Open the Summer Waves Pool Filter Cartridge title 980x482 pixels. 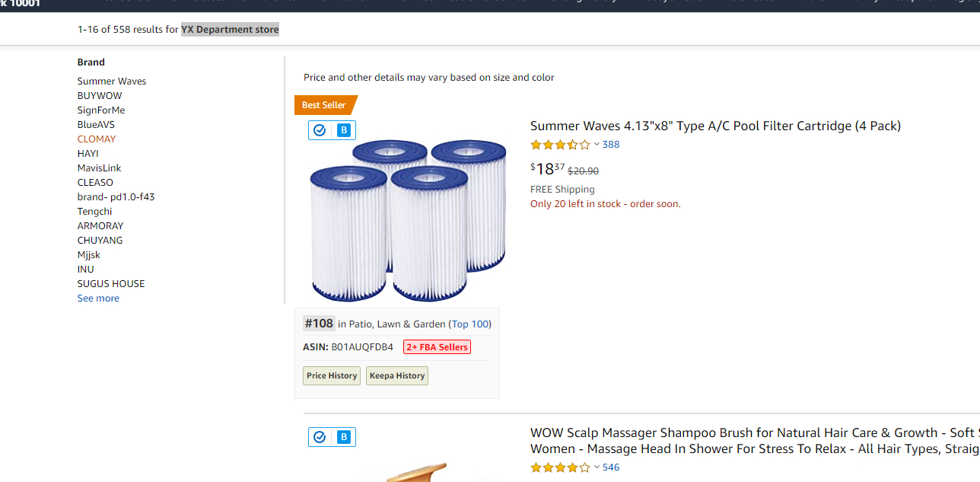[x=715, y=126]
